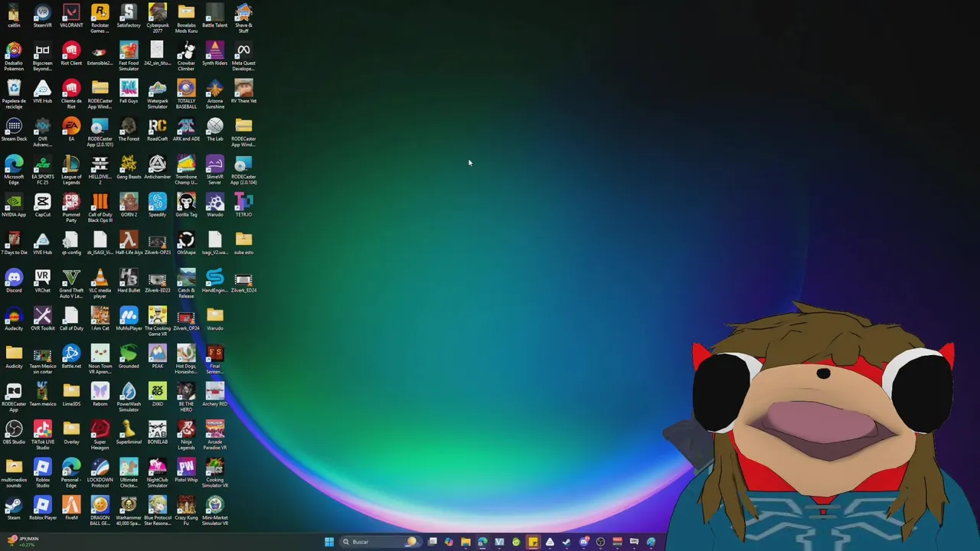This screenshot has height=551, width=980.
Task: Open Task View on the taskbar
Action: pos(433,542)
